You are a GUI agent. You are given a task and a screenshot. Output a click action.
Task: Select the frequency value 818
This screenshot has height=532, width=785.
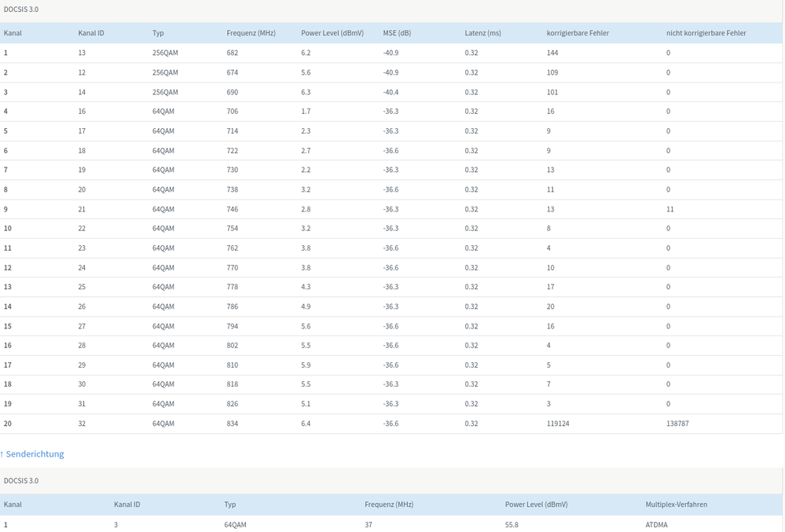coord(233,384)
